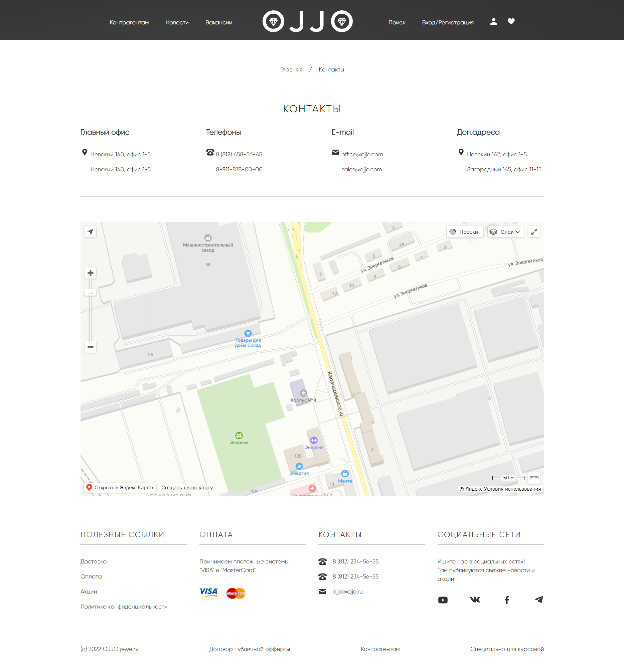Expand the map to fullscreen
Image resolution: width=624 pixels, height=672 pixels.
pos(534,232)
